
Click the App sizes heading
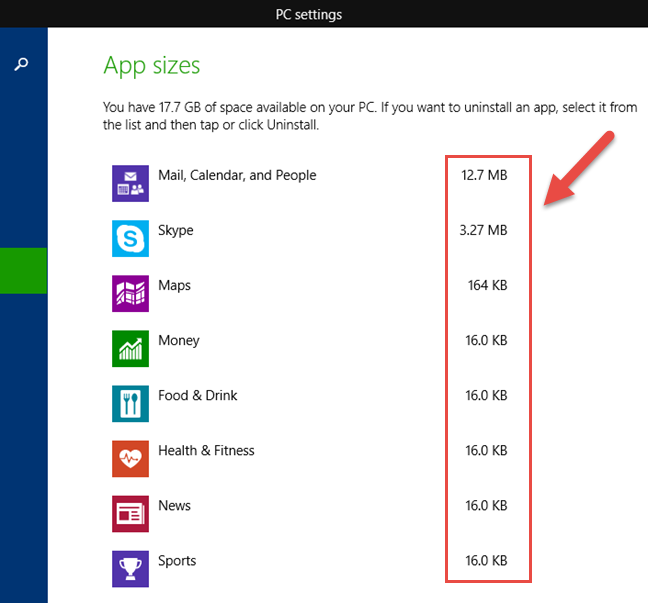click(152, 66)
